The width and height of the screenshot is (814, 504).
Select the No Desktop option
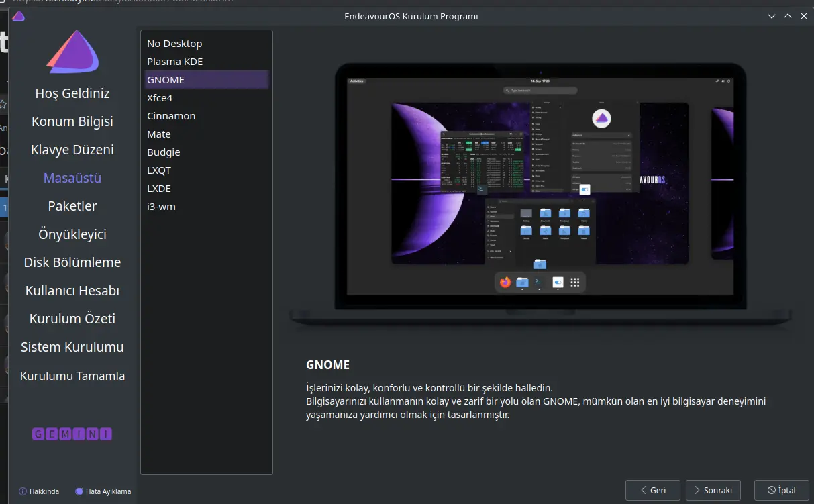pyautogui.click(x=207, y=43)
